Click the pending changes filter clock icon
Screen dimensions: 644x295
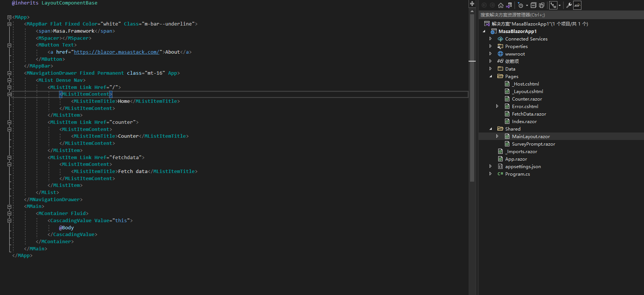(520, 5)
